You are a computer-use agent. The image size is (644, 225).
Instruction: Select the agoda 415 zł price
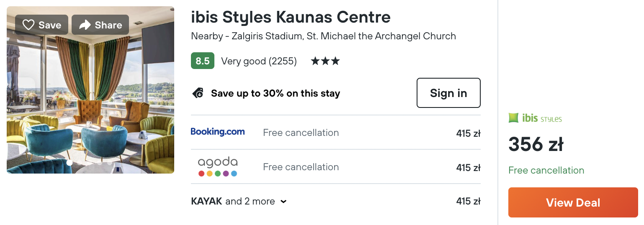[468, 168]
